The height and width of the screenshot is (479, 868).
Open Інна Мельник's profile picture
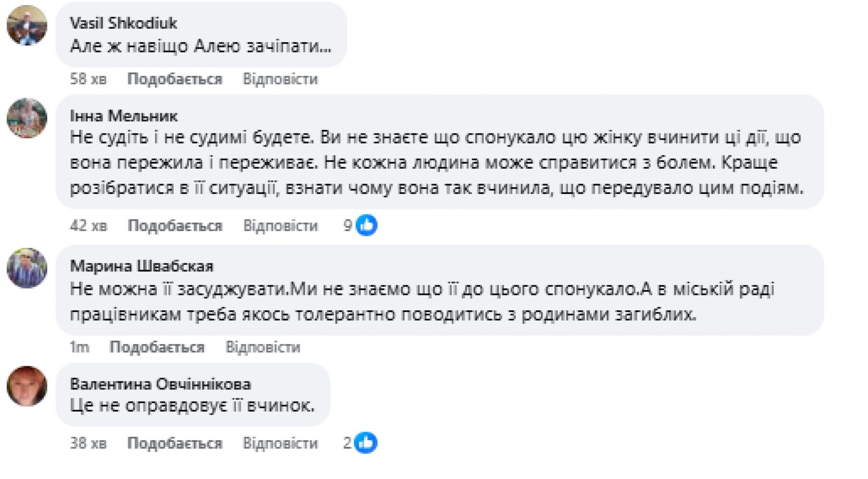[x=27, y=118]
